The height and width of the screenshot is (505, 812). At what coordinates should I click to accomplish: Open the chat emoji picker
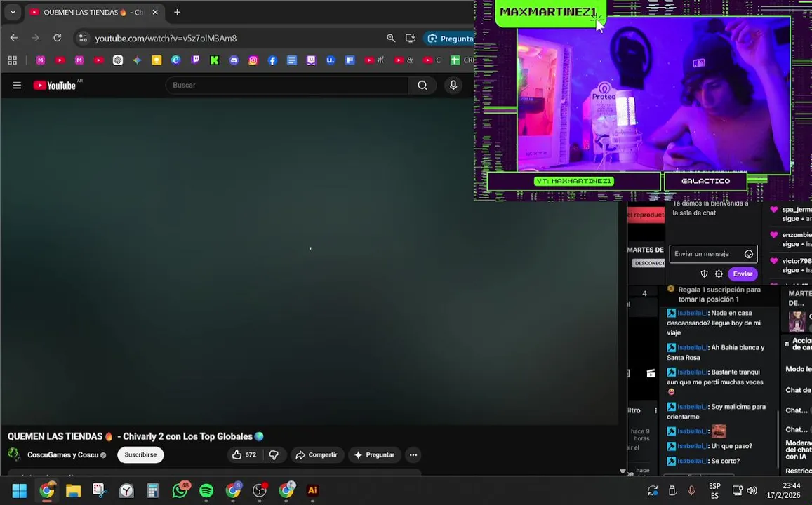coord(749,254)
